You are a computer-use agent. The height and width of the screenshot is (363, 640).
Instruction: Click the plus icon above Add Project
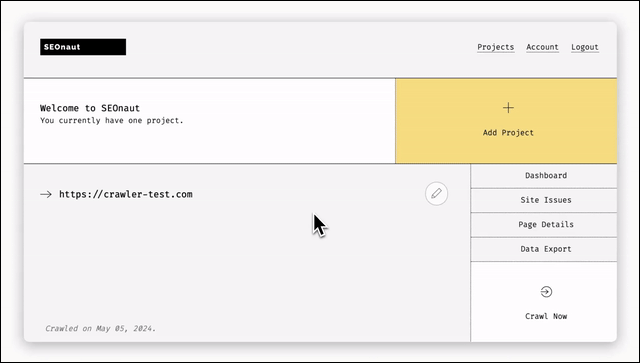tap(508, 108)
